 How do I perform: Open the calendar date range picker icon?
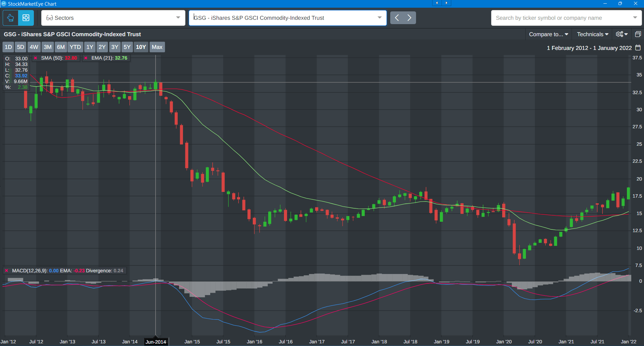coord(638,48)
